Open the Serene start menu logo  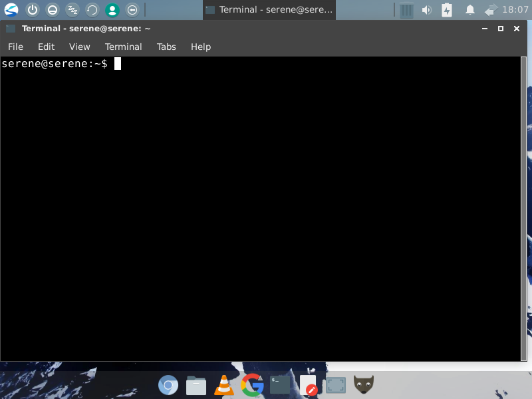click(11, 10)
